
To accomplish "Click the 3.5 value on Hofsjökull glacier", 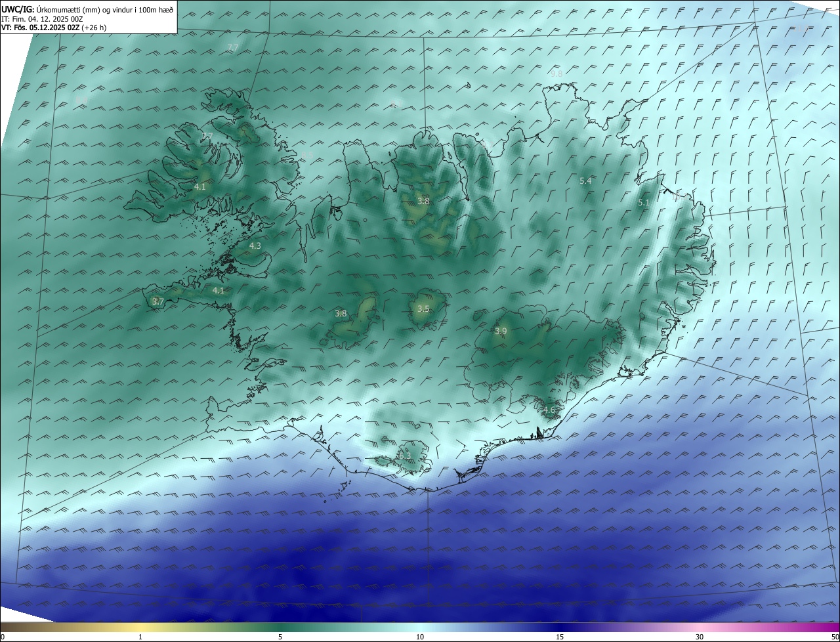I will tap(423, 309).
